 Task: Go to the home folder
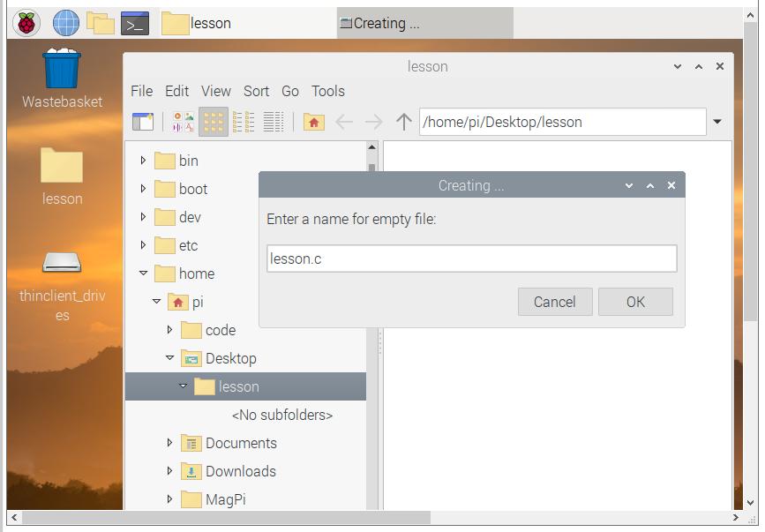pyautogui.click(x=314, y=122)
